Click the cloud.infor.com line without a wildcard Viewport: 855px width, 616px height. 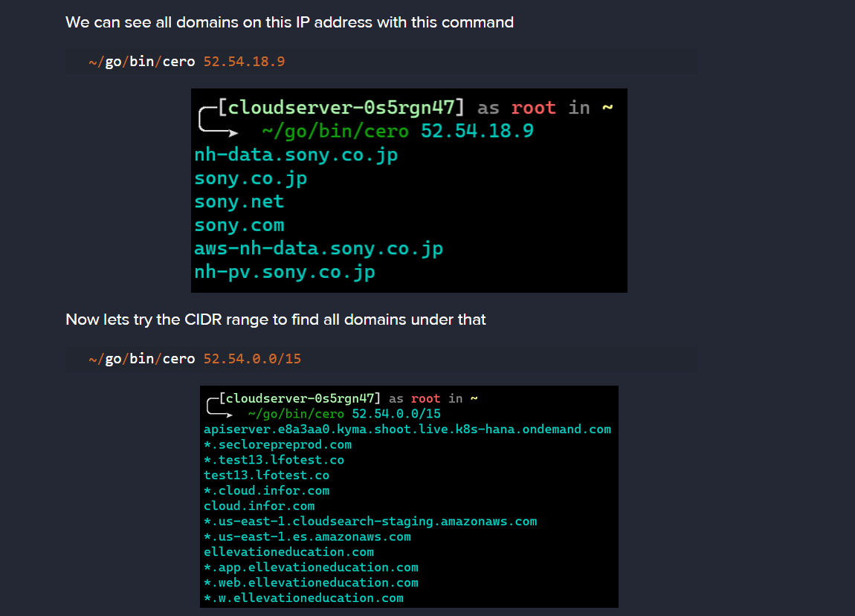click(259, 506)
